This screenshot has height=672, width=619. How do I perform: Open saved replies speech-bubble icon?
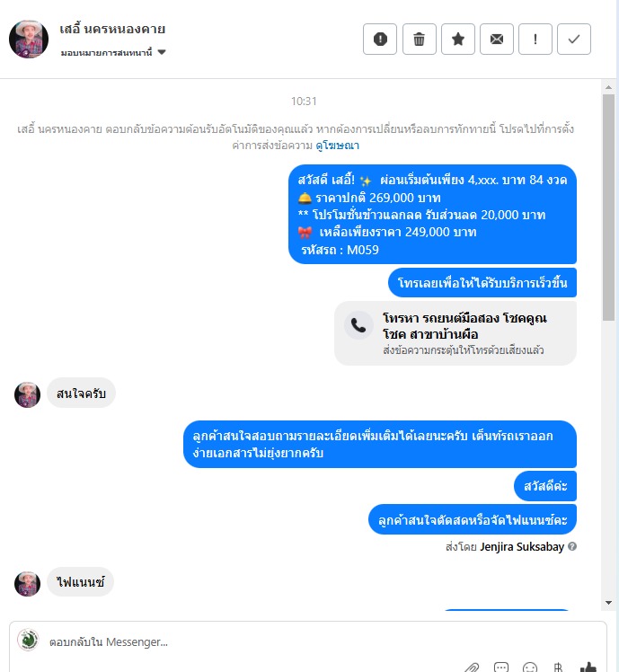click(x=501, y=668)
